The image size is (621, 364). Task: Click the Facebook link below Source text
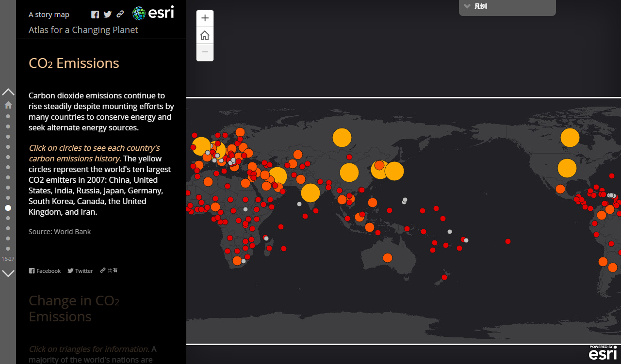point(45,271)
